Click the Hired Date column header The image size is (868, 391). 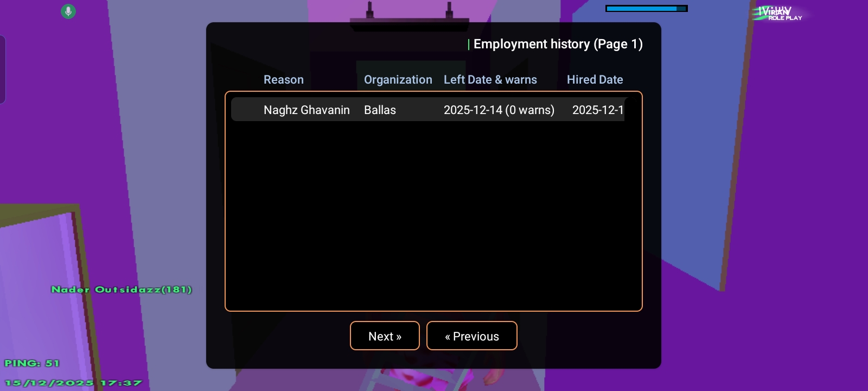tap(595, 80)
